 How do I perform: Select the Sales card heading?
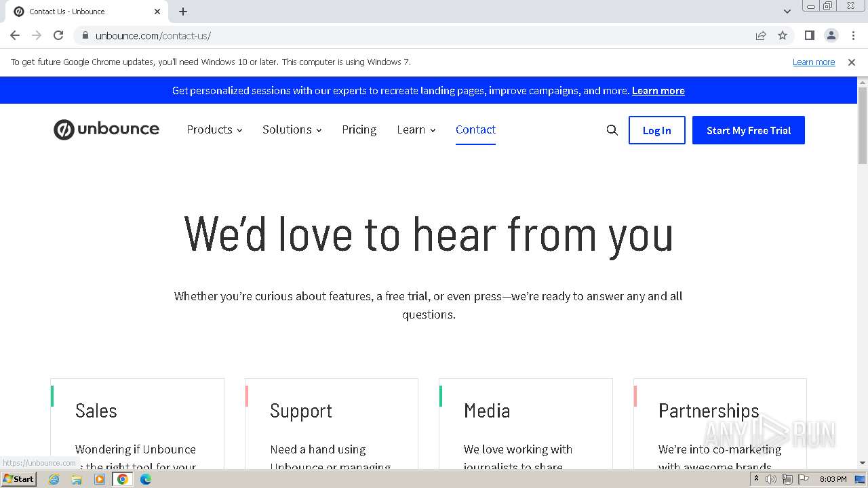tap(96, 411)
